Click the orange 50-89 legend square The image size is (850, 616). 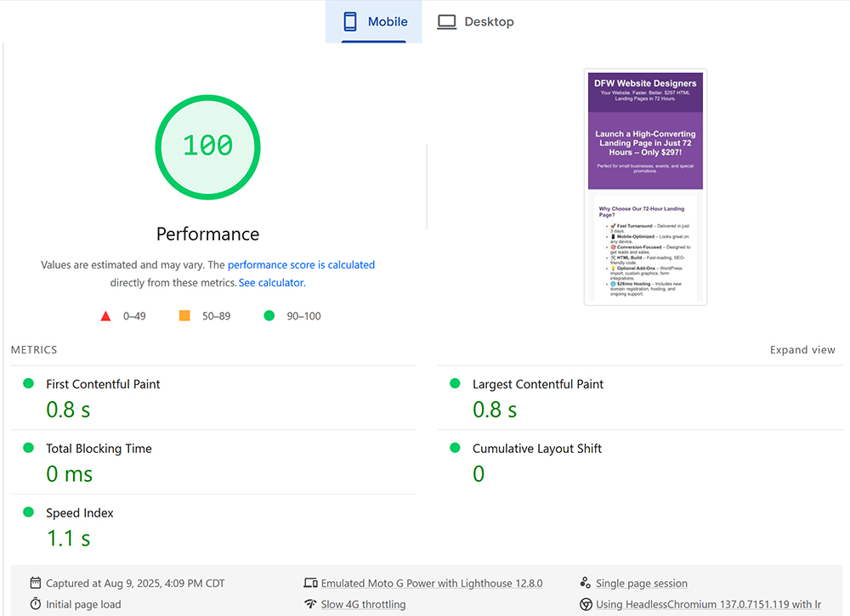184,315
